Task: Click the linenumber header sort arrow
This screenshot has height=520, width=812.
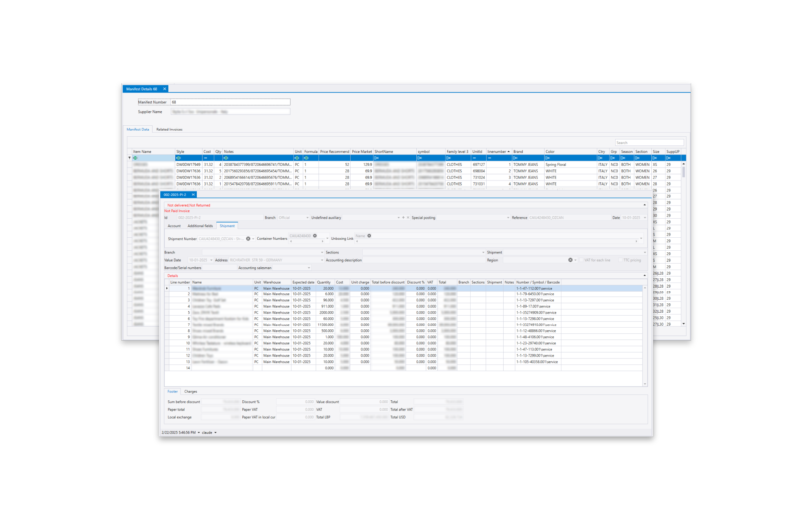Action: (508, 152)
